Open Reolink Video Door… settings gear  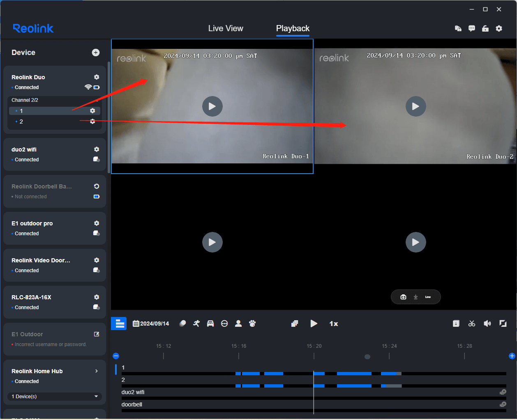pos(97,260)
